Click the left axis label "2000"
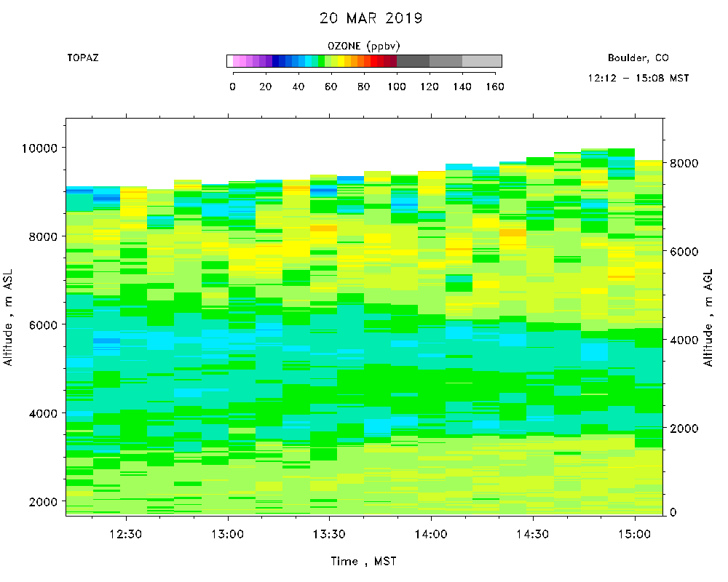 (43, 502)
